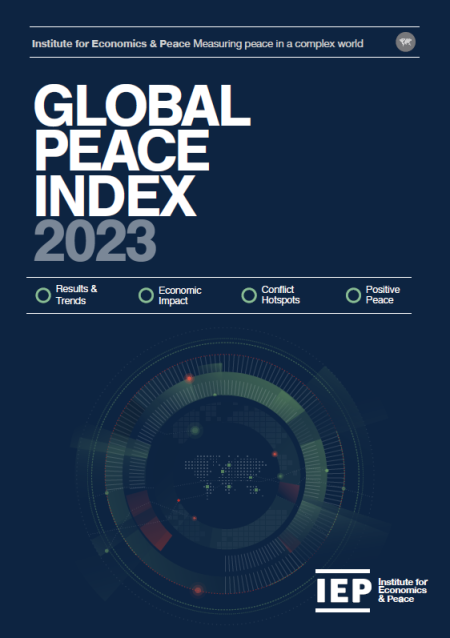Image resolution: width=450 pixels, height=638 pixels.
Task: Open the Conflict Hotspots section label
Action: coord(280,295)
